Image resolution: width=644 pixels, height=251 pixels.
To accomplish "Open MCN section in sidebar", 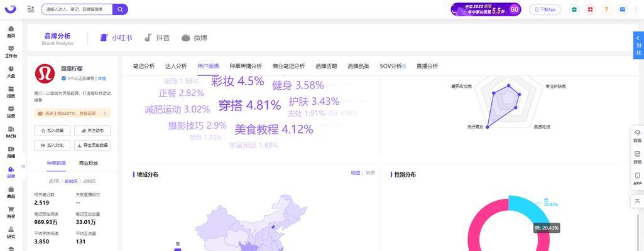I will click(11, 132).
